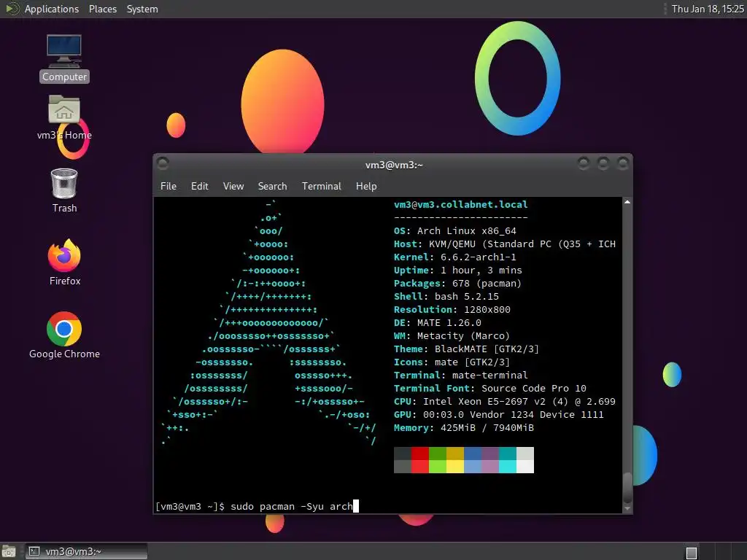
Task: Click the terminal vertical scrollbar thumb
Action: tap(627, 486)
